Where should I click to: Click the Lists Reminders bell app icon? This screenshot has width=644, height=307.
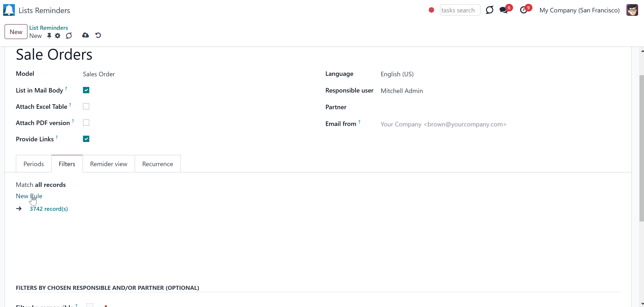click(9, 10)
